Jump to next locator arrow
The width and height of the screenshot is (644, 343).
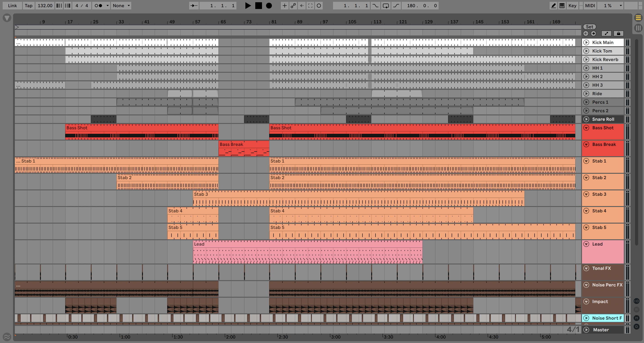click(x=593, y=33)
